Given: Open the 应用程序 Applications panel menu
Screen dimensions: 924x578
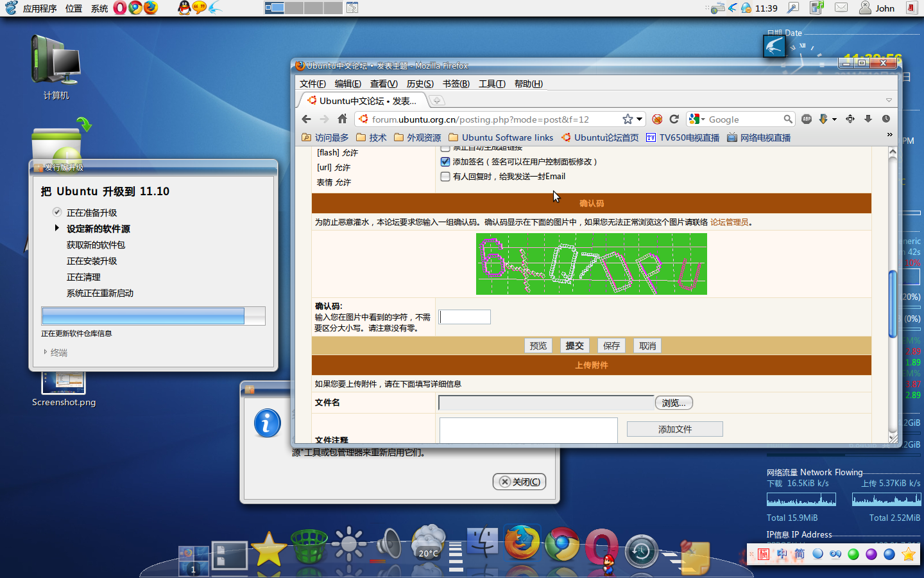Looking at the screenshot, I should tap(40, 8).
